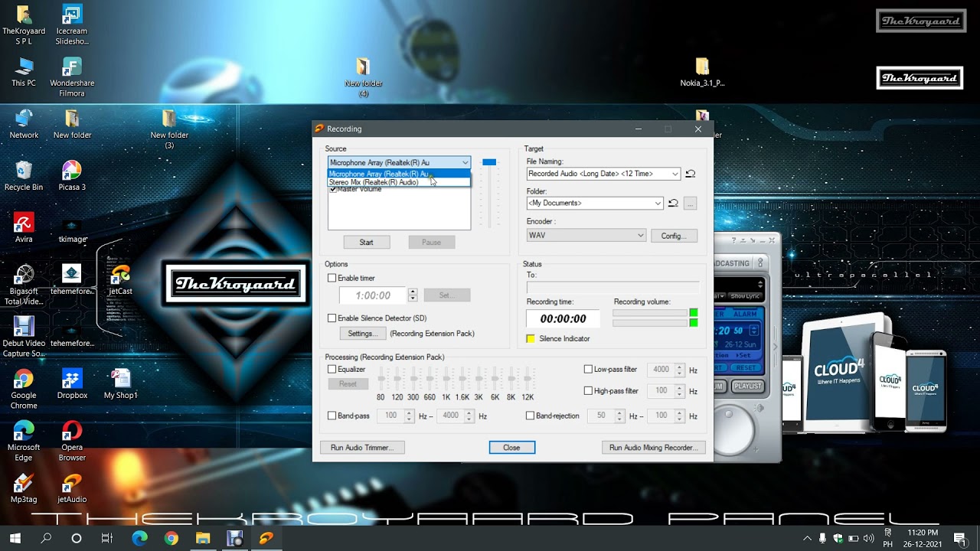Open Picasa 3 desktop icon
Viewport: 980px width, 551px height.
pos(72,175)
